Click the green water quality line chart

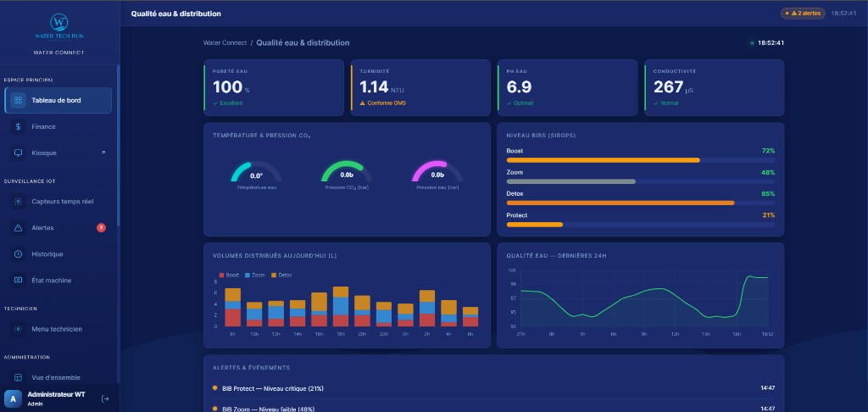coord(644,301)
